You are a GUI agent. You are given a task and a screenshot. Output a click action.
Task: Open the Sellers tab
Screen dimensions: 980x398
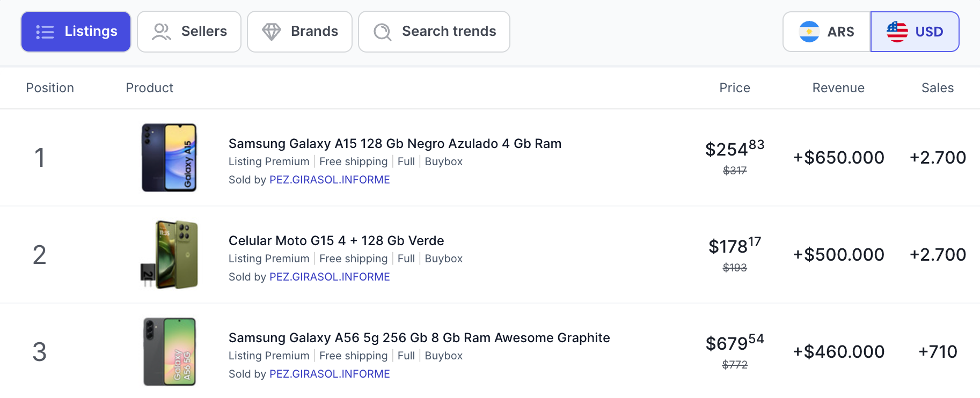[x=189, y=32]
